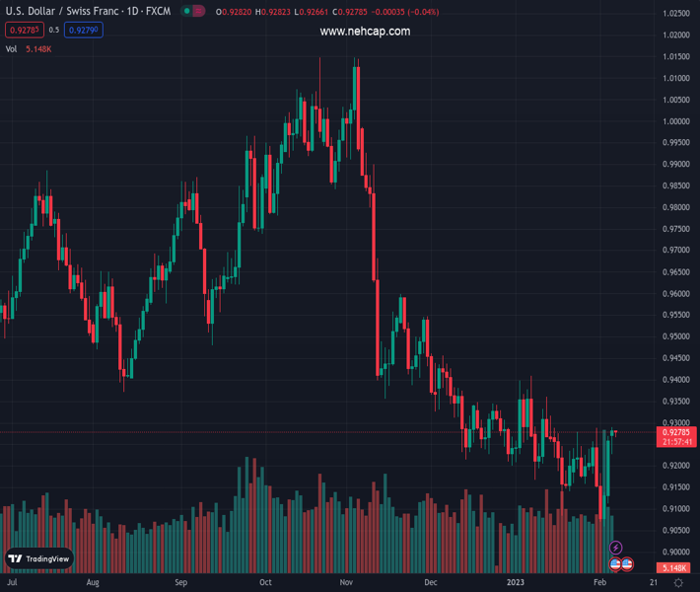Select the Vol indicator legend label
Image resolution: width=700 pixels, height=592 pixels.
[12, 48]
